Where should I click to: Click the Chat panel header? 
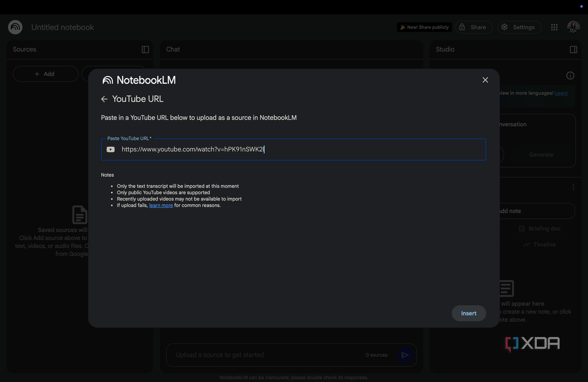coord(173,49)
